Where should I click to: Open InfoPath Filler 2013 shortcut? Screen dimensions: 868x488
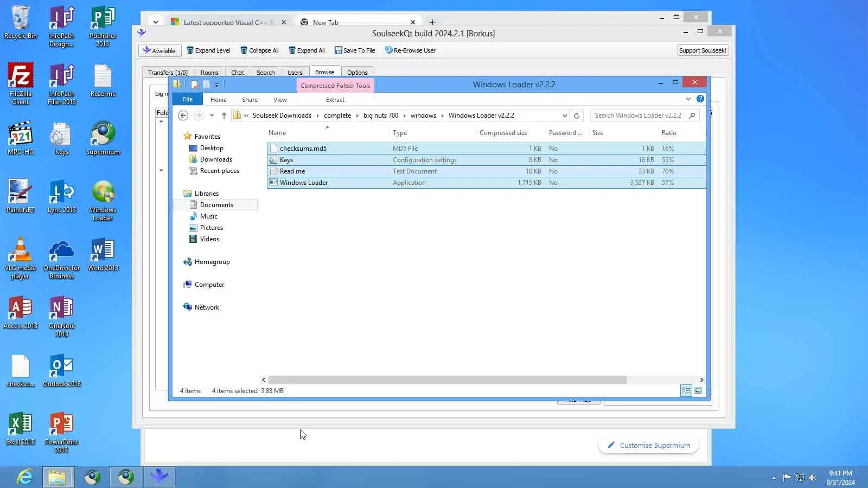coord(62,83)
